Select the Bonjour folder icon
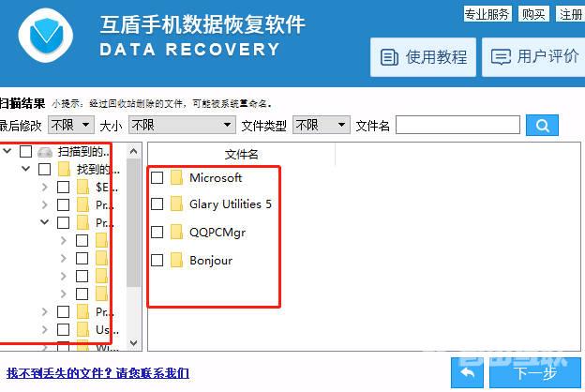 click(x=176, y=260)
